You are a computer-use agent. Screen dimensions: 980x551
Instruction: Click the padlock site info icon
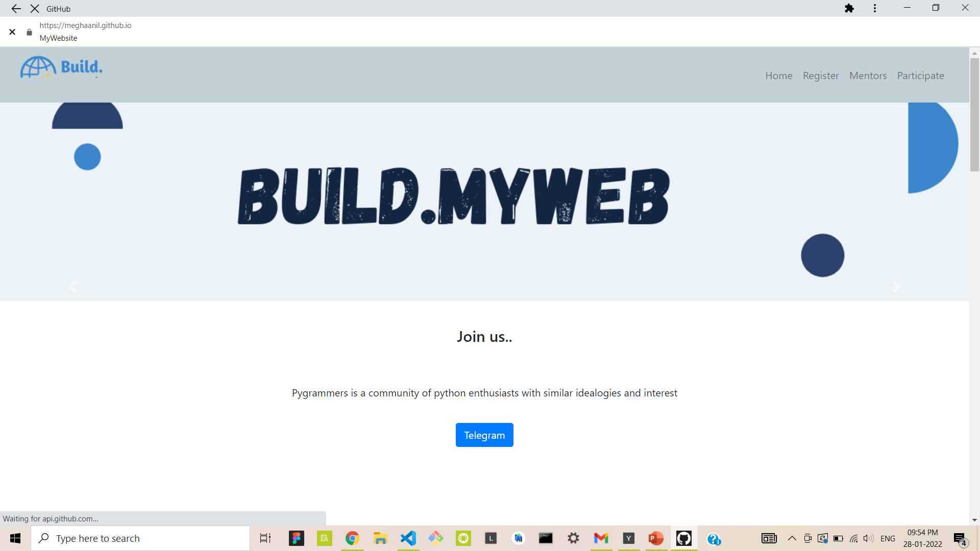pos(29,32)
